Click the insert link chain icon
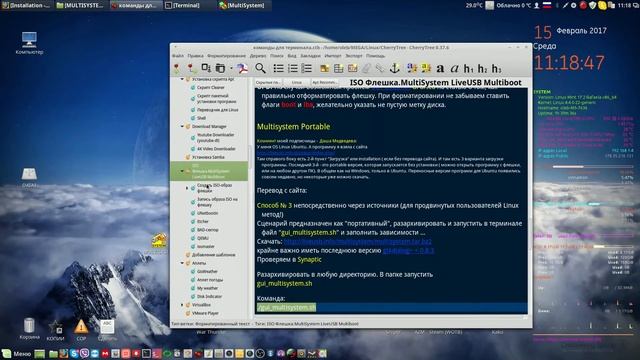The width and height of the screenshot is (640, 360). [x=380, y=68]
